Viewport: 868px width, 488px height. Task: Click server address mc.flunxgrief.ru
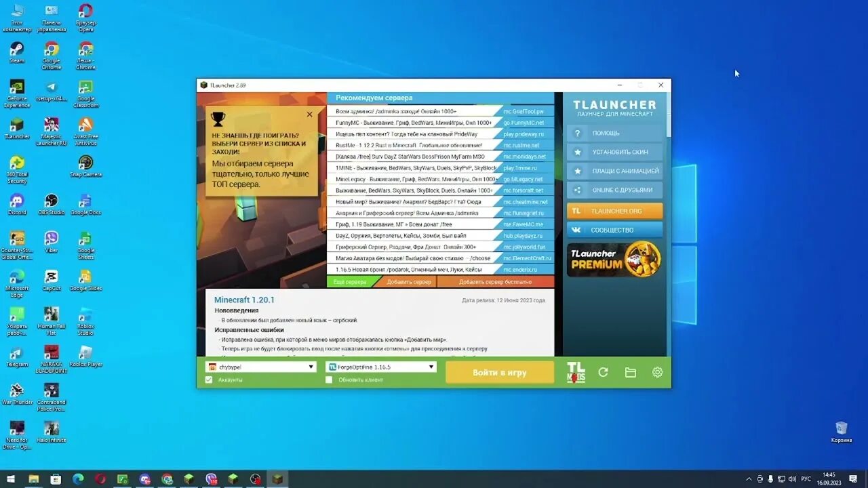point(524,213)
